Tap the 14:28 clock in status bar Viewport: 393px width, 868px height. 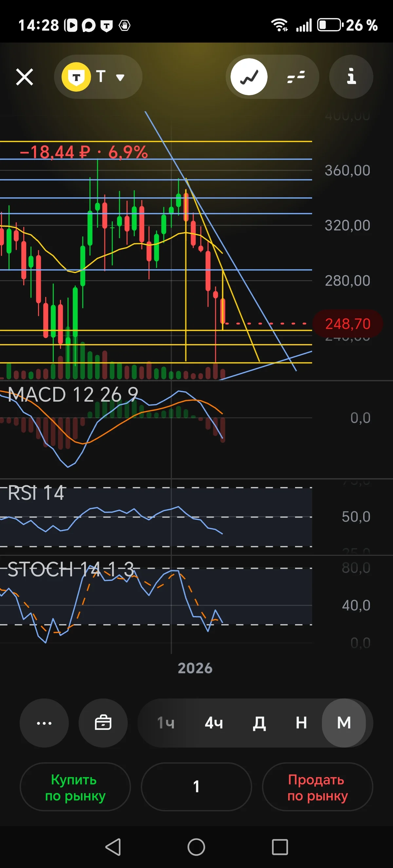click(x=38, y=25)
